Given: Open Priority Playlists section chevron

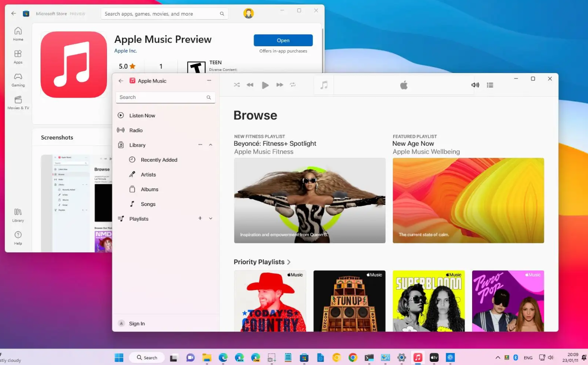Looking at the screenshot, I should click(289, 262).
